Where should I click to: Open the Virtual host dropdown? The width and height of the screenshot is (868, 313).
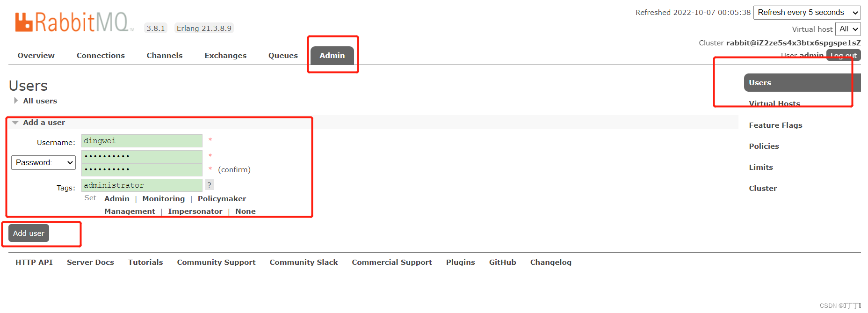(x=848, y=29)
